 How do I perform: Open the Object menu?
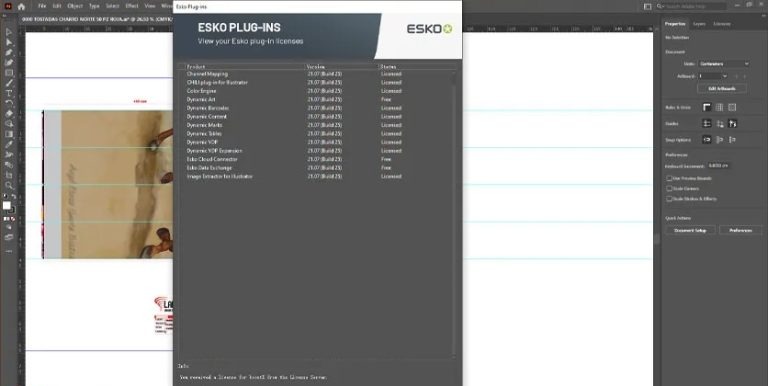75,6
